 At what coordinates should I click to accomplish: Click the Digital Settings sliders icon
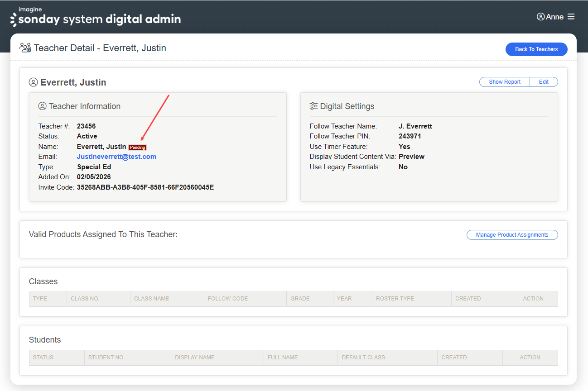click(313, 106)
